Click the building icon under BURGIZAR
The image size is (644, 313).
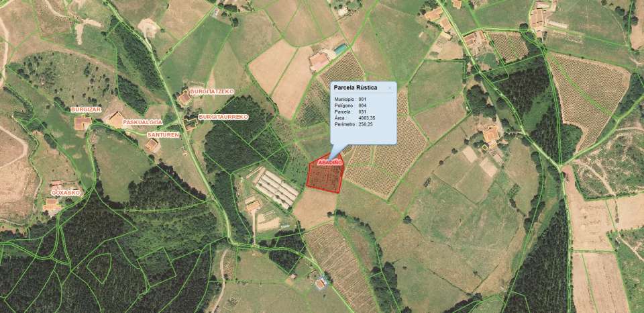tap(83, 122)
